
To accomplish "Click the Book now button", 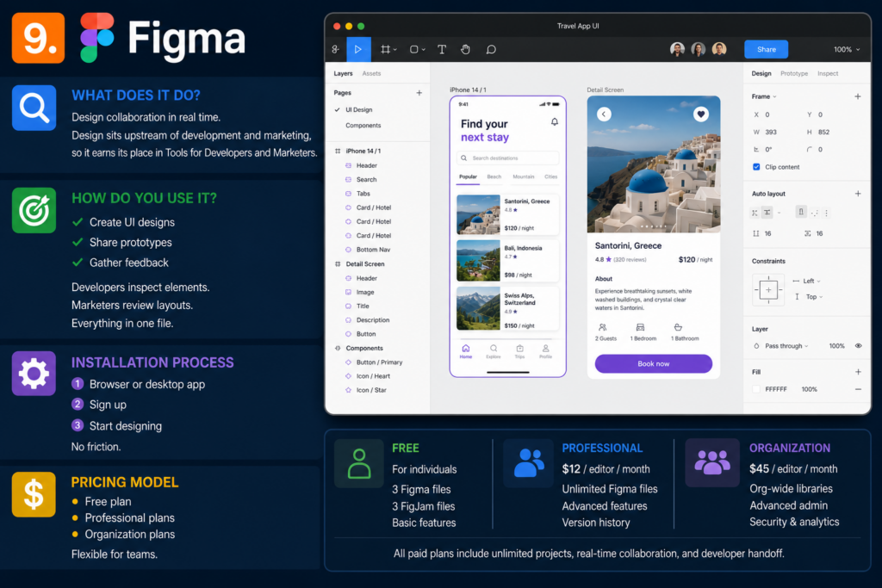I will coord(654,363).
